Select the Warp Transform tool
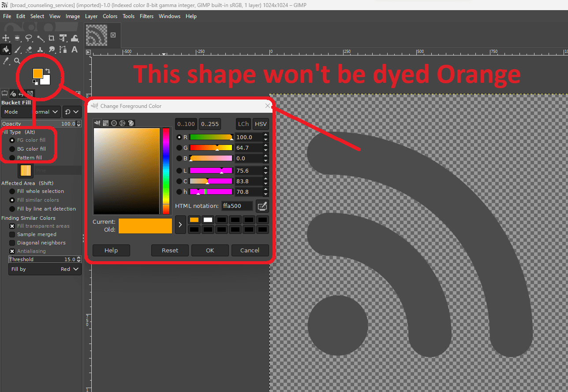Viewport: 568px width, 392px height. [x=75, y=38]
